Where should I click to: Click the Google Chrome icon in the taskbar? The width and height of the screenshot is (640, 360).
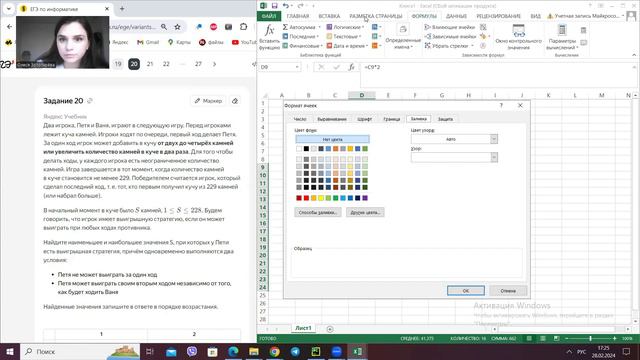click(275, 351)
